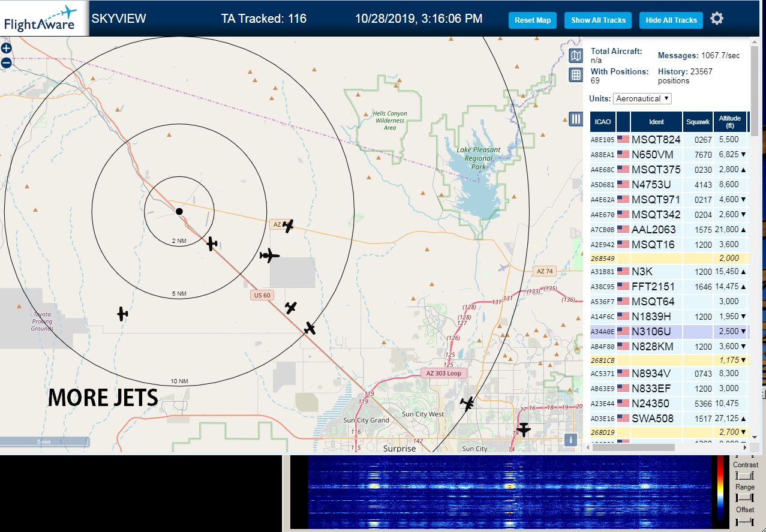
Task: Click the map attribution info icon
Action: click(x=571, y=440)
